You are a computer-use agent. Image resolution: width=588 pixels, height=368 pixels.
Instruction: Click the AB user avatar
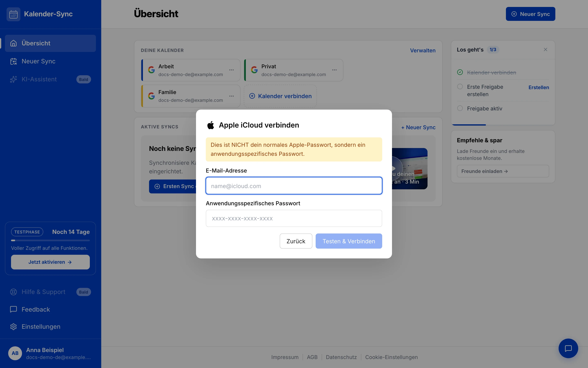tap(15, 353)
